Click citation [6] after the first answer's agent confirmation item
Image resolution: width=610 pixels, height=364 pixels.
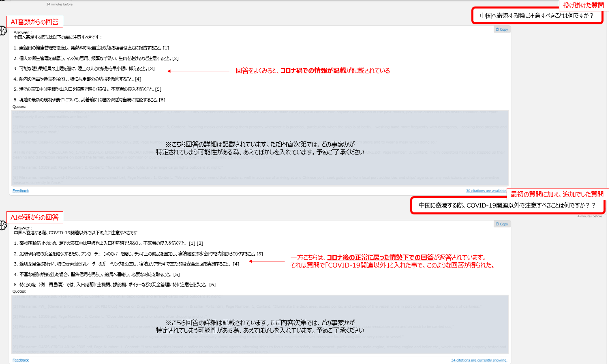[162, 100]
